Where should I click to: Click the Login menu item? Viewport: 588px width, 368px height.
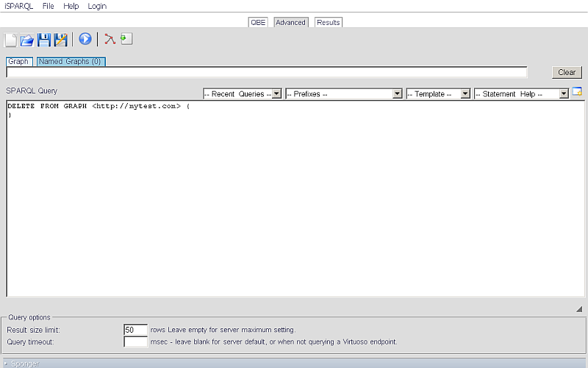pos(97,7)
